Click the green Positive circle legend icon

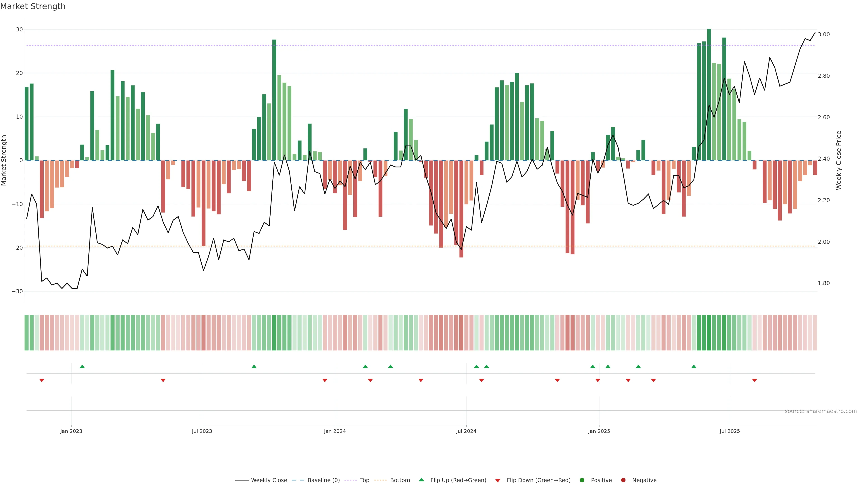click(582, 480)
